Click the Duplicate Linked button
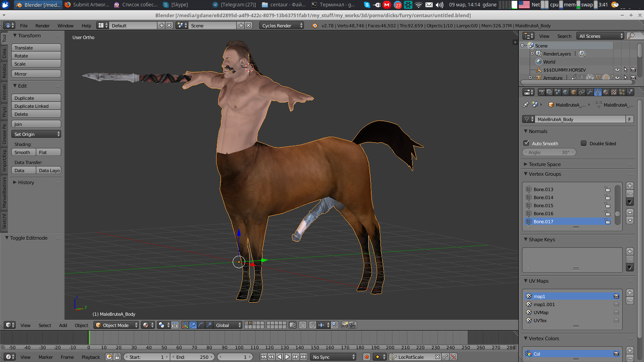 tap(36, 106)
